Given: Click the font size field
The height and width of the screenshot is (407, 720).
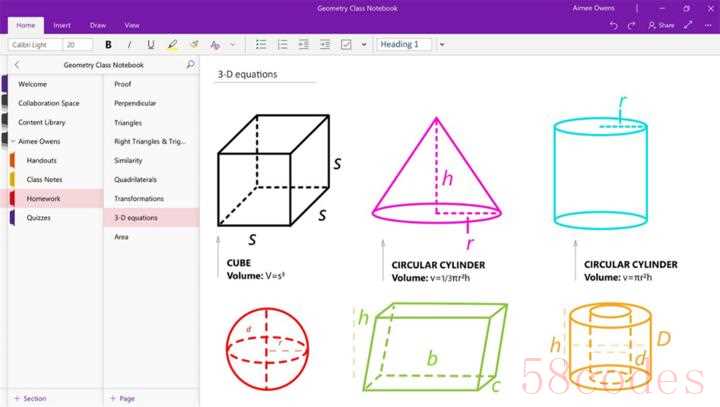Looking at the screenshot, I should [76, 45].
